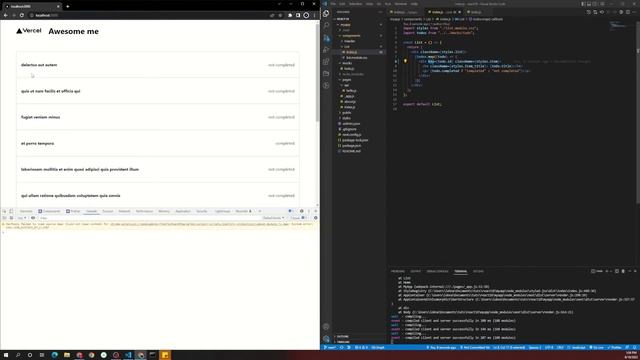Open the Manage gear icon in VS Code
Image resolution: width=640 pixels, height=360 pixels.
(326, 338)
